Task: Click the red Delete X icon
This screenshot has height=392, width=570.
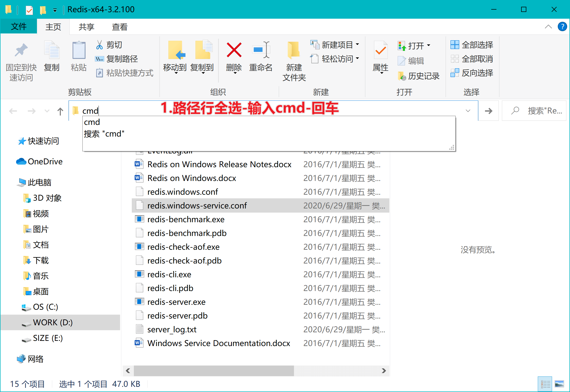Action: 234,50
